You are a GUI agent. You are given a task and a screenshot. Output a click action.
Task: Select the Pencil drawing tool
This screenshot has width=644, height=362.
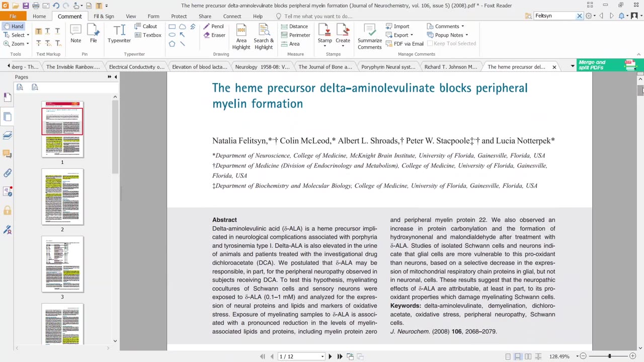pos(214,26)
